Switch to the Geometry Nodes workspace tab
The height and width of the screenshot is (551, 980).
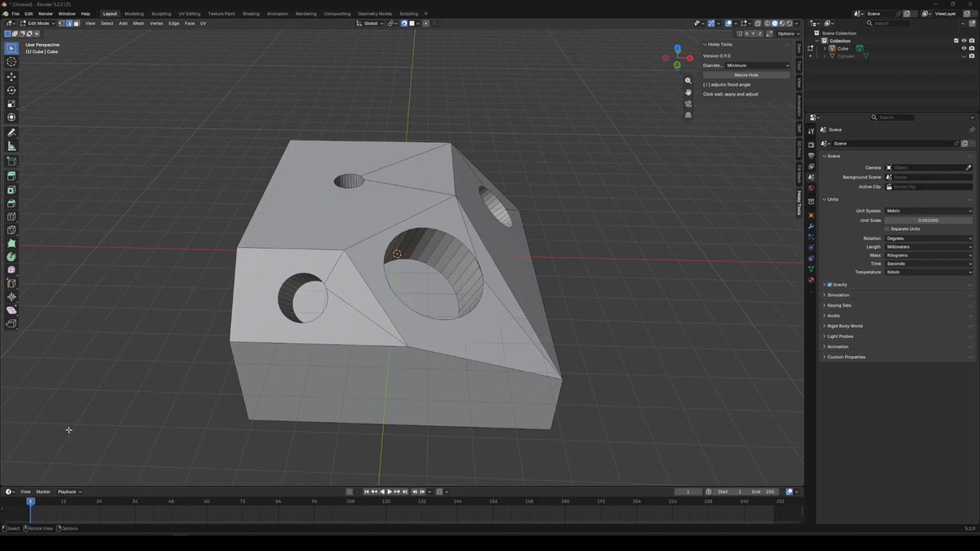(x=375, y=13)
